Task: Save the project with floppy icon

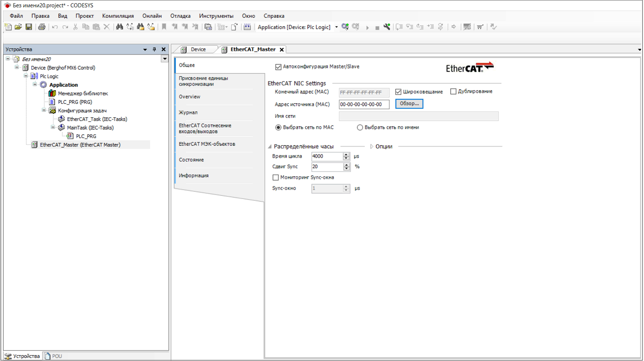Action: [28, 27]
